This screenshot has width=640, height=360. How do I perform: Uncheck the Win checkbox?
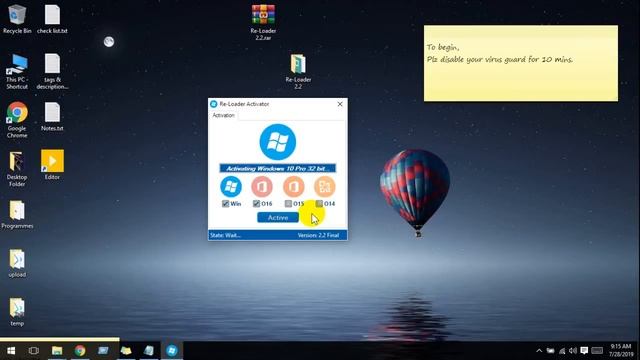pos(225,203)
